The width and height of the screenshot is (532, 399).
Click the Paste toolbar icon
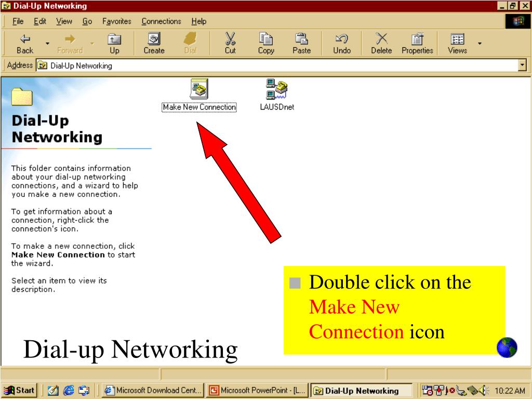tap(301, 43)
